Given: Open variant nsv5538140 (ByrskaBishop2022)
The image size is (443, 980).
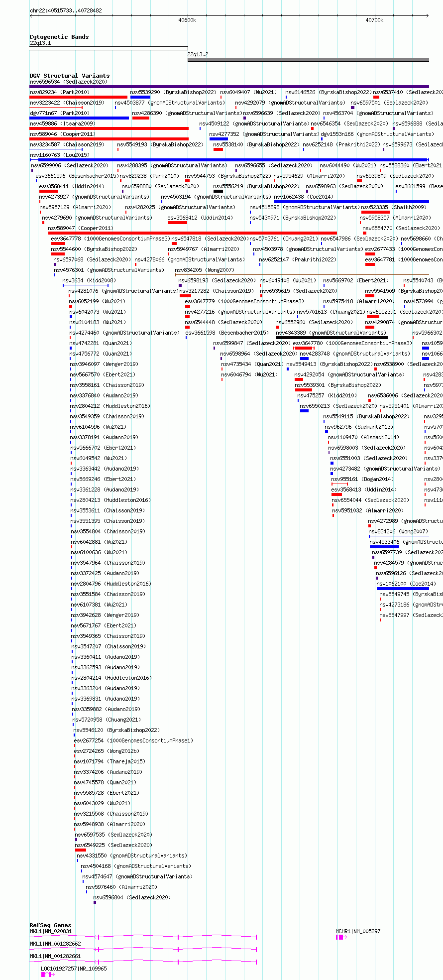Looking at the screenshot, I should click(x=256, y=144).
